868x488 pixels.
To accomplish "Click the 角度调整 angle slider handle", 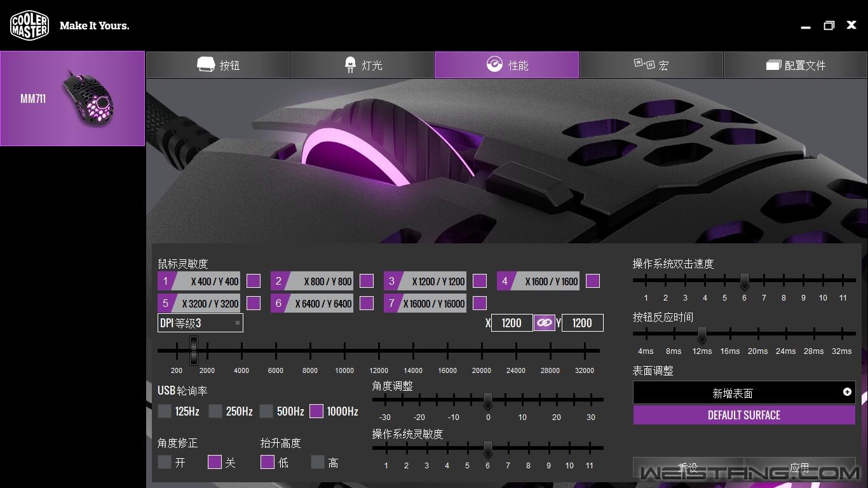I will point(488,401).
